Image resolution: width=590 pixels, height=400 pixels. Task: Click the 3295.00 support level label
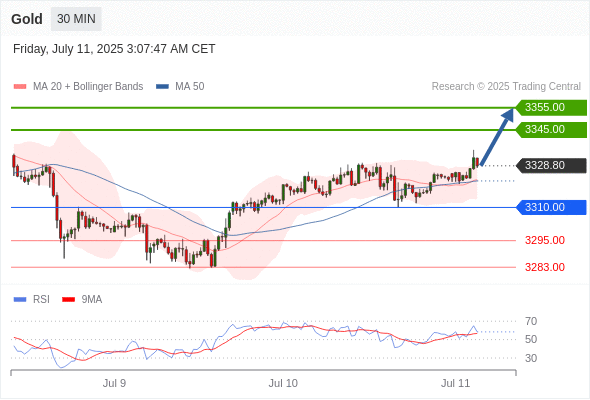(x=545, y=240)
